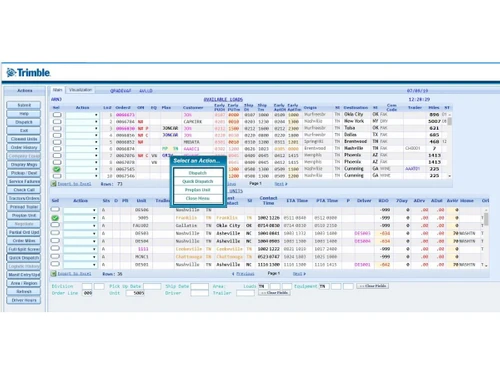Screen dimensions: 500x375
Task: Switch to the Main tab
Action: pos(57,90)
